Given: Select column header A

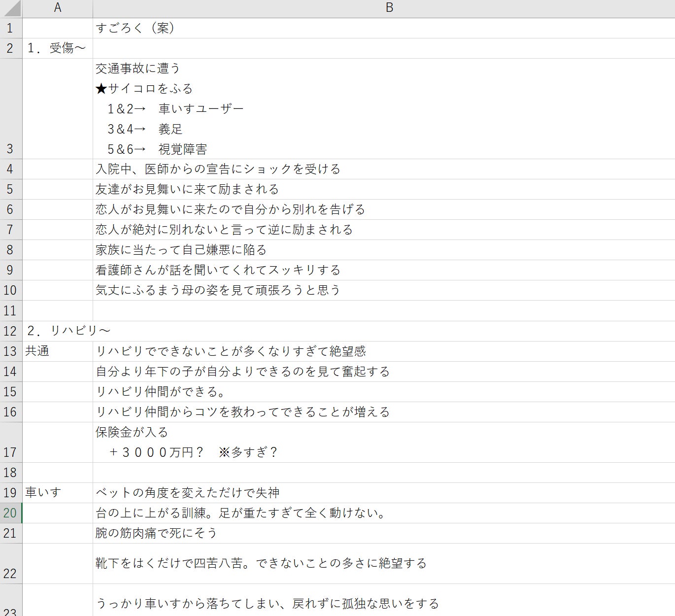Looking at the screenshot, I should pyautogui.click(x=57, y=7).
